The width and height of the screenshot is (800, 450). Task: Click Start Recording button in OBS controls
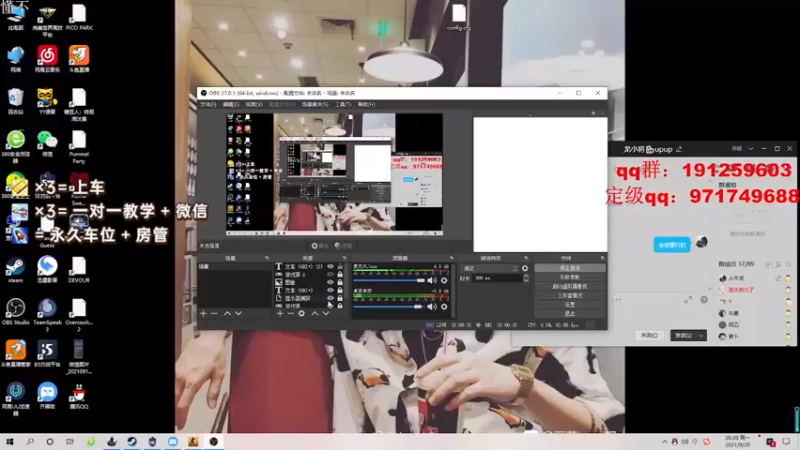click(569, 277)
